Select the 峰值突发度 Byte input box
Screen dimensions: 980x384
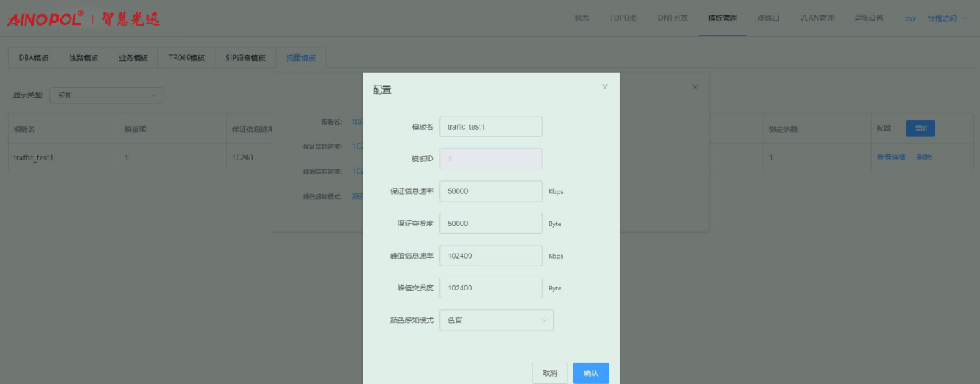pos(491,288)
